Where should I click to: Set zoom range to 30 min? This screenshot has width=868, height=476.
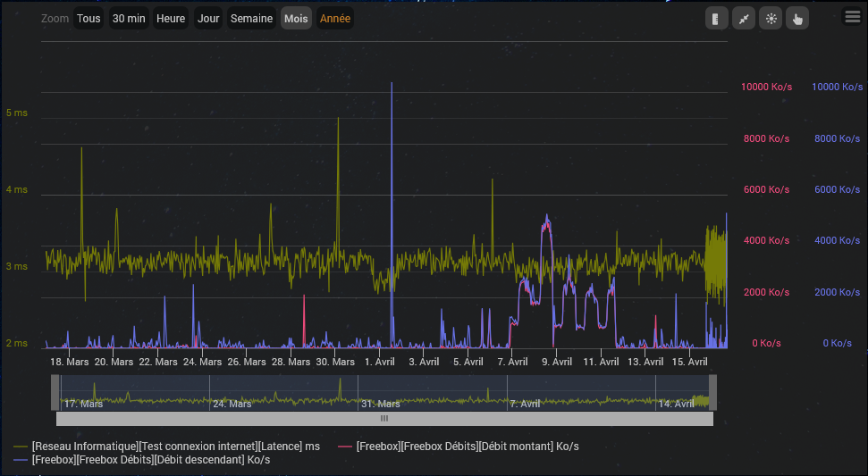pos(129,18)
